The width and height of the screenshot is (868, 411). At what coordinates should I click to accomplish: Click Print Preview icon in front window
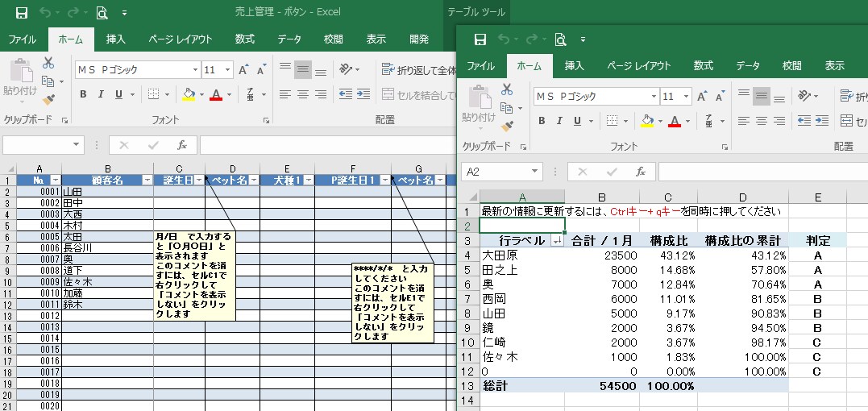coord(561,39)
